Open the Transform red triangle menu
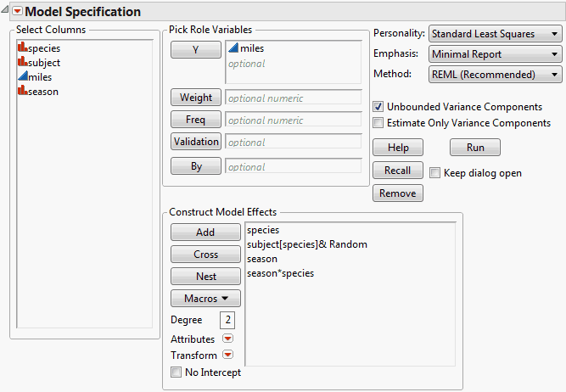Viewport: 566px width, 392px height. (227, 356)
